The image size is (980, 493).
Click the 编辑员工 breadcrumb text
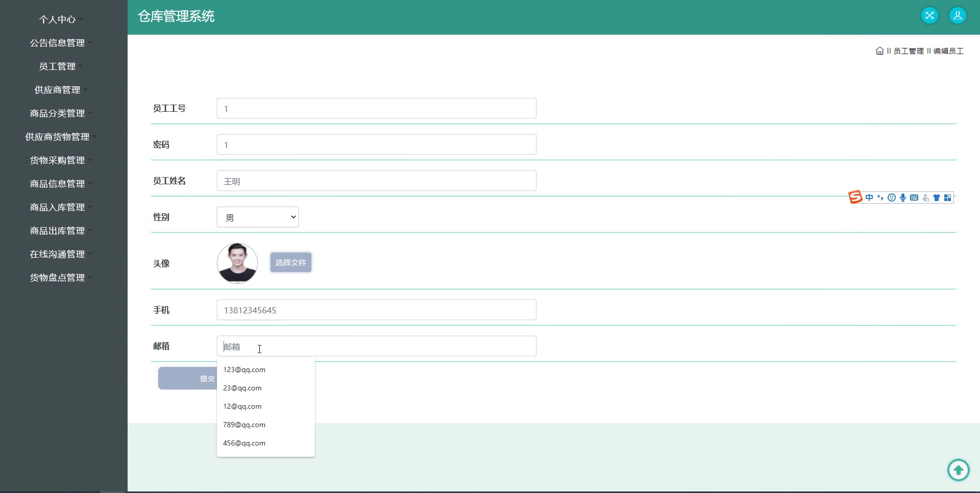[948, 51]
